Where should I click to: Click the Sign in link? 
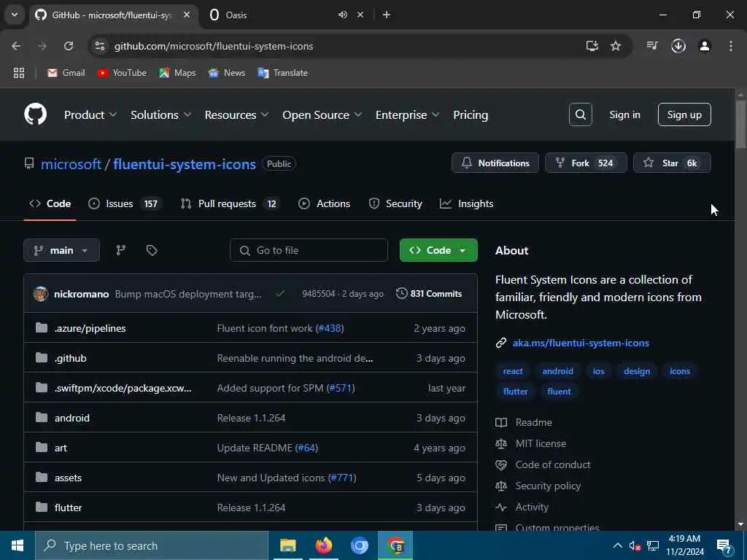(624, 114)
